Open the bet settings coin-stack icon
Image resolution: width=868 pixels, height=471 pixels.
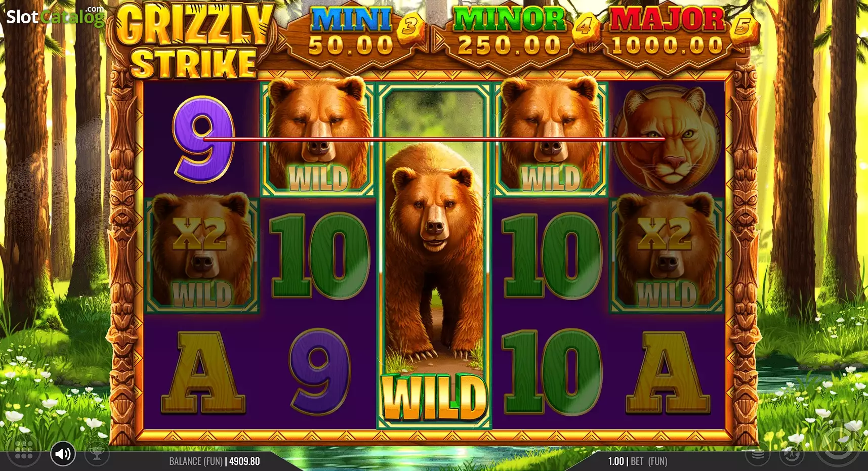(x=758, y=454)
